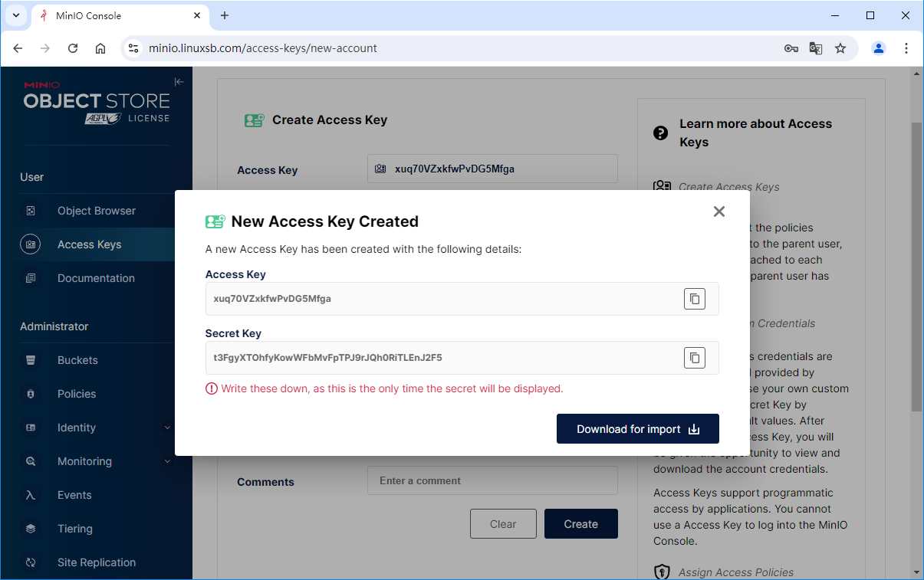Image resolution: width=924 pixels, height=580 pixels.
Task: Select Access Keys in sidebar
Action: (x=89, y=244)
